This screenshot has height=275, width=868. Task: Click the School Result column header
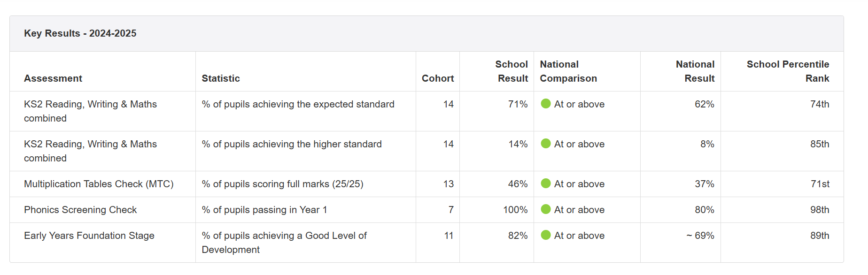point(512,71)
